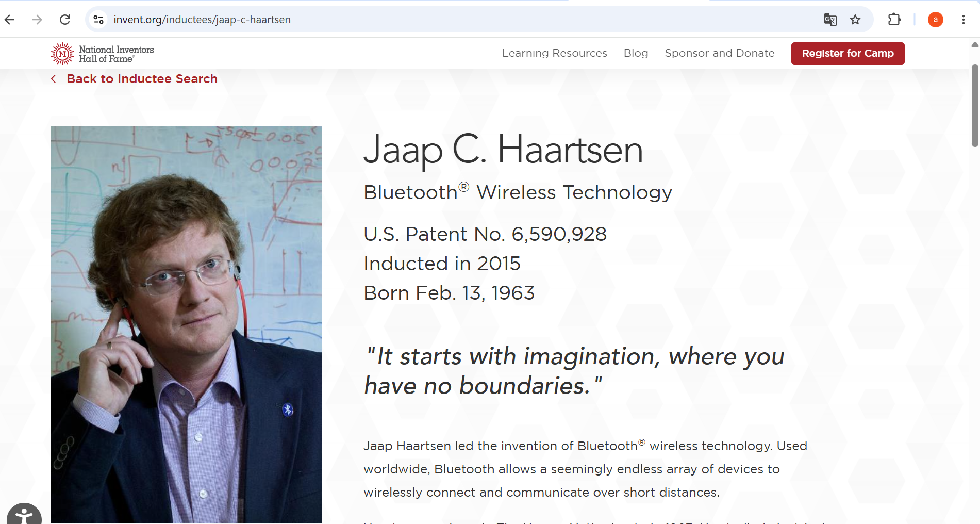Click the paragraph starting 'Jaap Haartsen led the invention'

coord(585,469)
